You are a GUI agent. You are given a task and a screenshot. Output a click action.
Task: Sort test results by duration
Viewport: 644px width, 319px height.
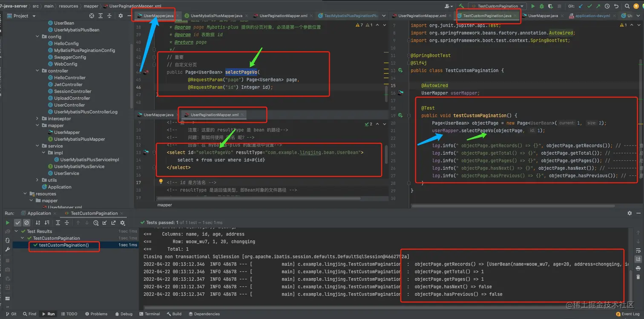(46, 223)
